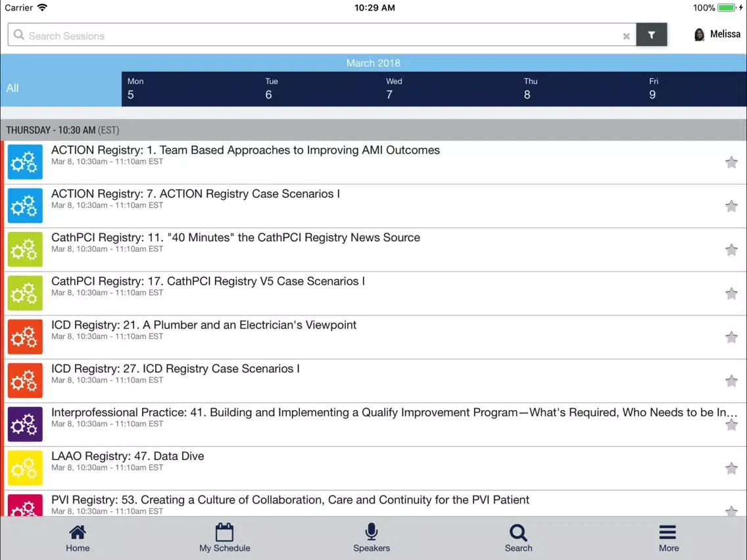The height and width of the screenshot is (560, 747).
Task: Click the pink gear icon for PVI Registry session
Action: click(x=25, y=505)
